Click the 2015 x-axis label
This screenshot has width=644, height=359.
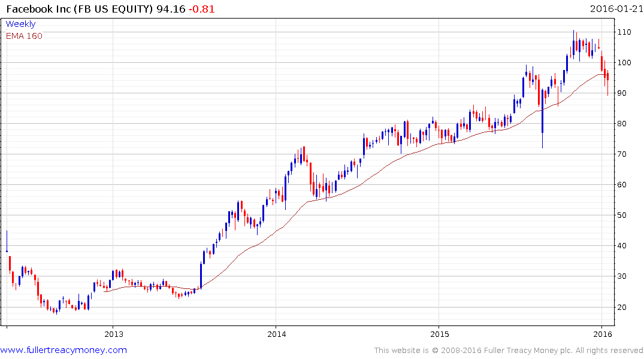440,334
